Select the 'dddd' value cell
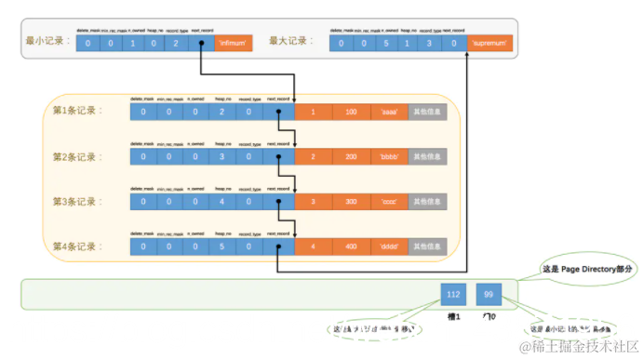Screen dimensions: 644x359 389,246
